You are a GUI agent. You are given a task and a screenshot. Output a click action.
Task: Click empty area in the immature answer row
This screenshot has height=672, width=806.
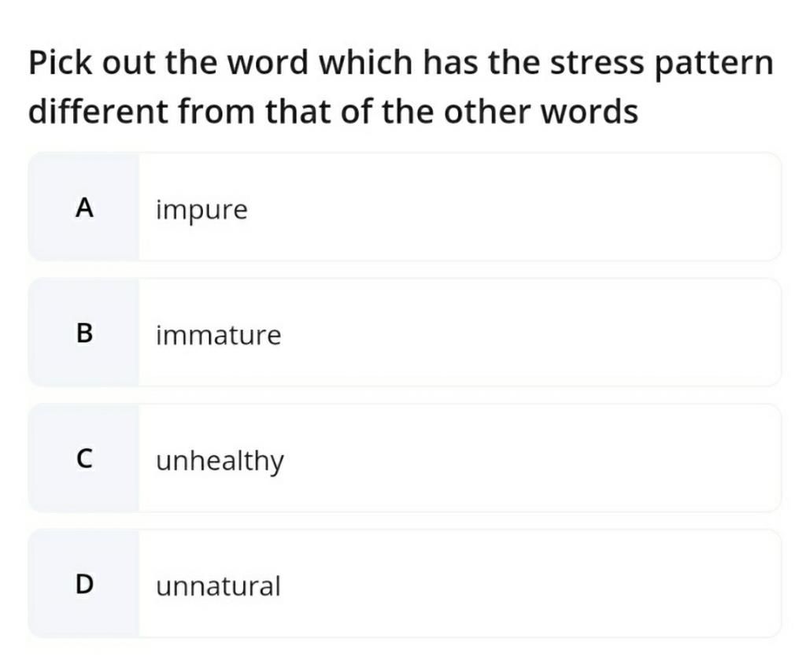click(x=530, y=332)
